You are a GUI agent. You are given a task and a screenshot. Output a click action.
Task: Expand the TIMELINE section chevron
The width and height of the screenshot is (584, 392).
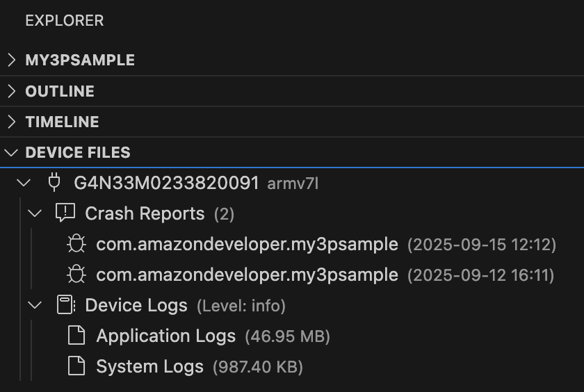11,122
